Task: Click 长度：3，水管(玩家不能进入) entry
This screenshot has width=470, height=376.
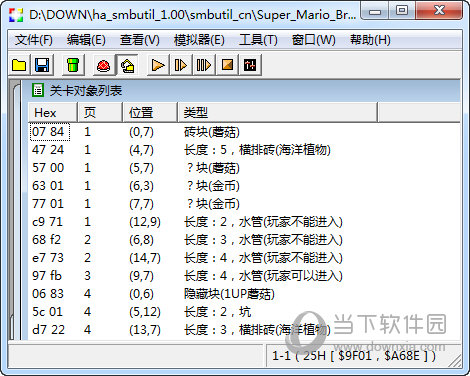Action: [263, 240]
